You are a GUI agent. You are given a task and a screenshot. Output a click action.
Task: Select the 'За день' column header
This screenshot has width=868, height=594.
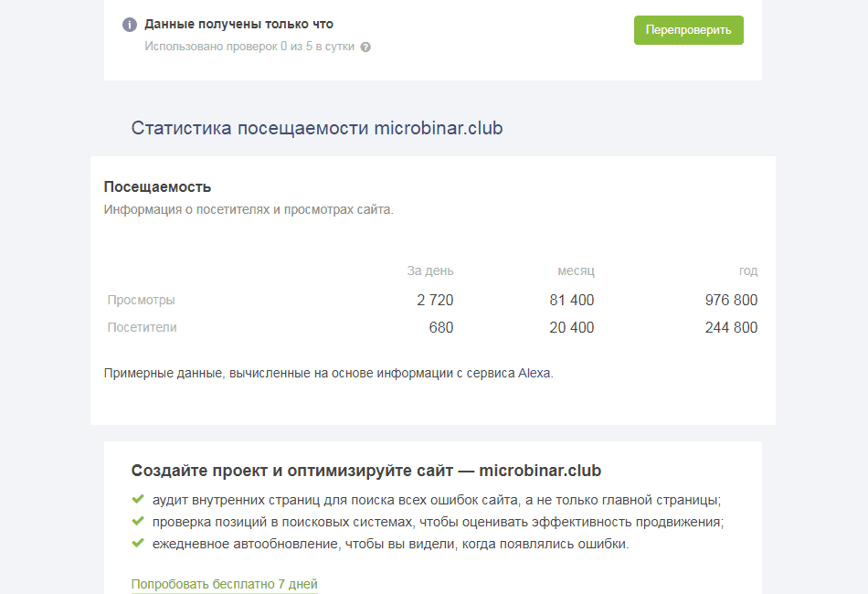(429, 270)
